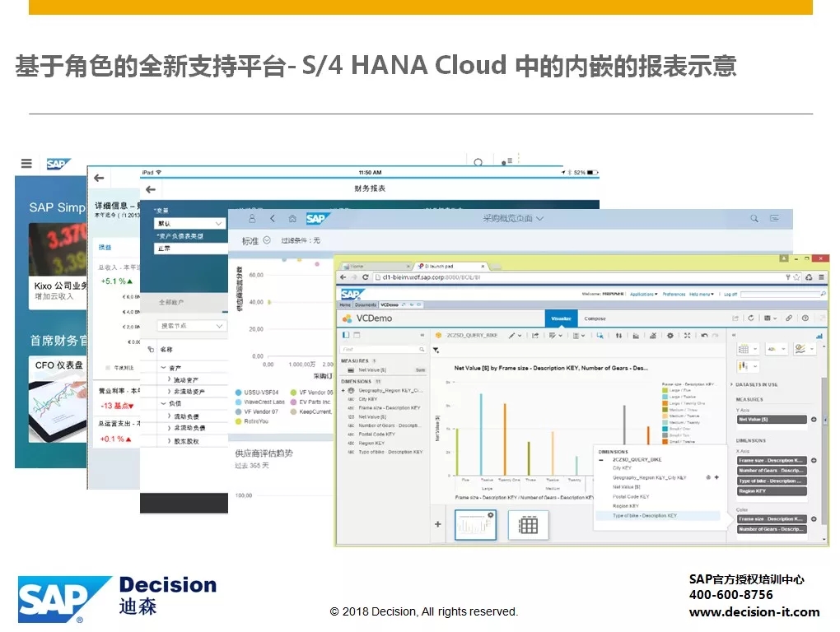Open the 默认 variant dropdown
The width and height of the screenshot is (840, 632).
point(218,223)
